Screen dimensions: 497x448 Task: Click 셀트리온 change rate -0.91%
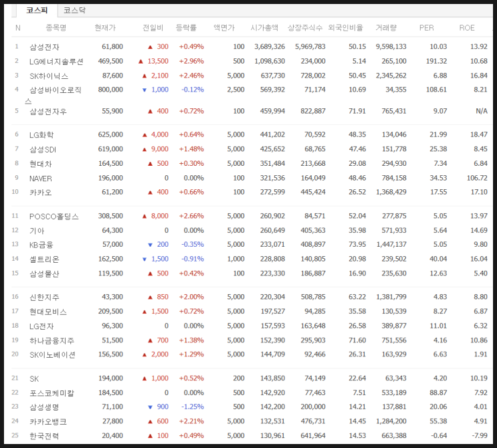tap(193, 259)
